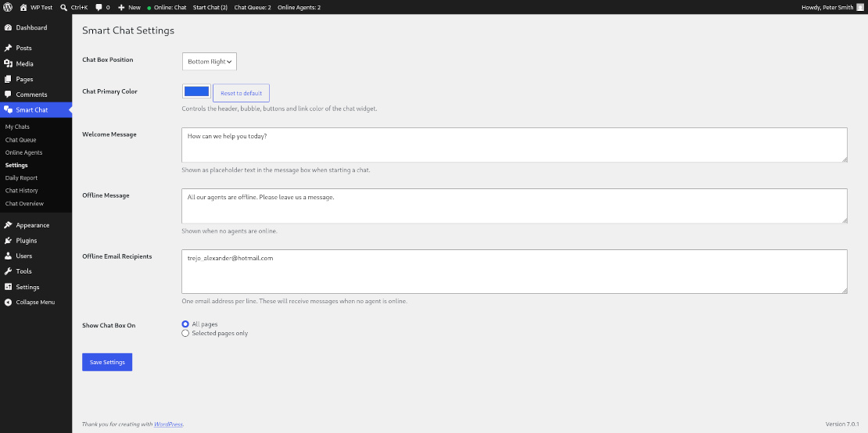Image resolution: width=868 pixels, height=433 pixels.
Task: Click Start Chat (2) in admin bar
Action: pos(210,7)
